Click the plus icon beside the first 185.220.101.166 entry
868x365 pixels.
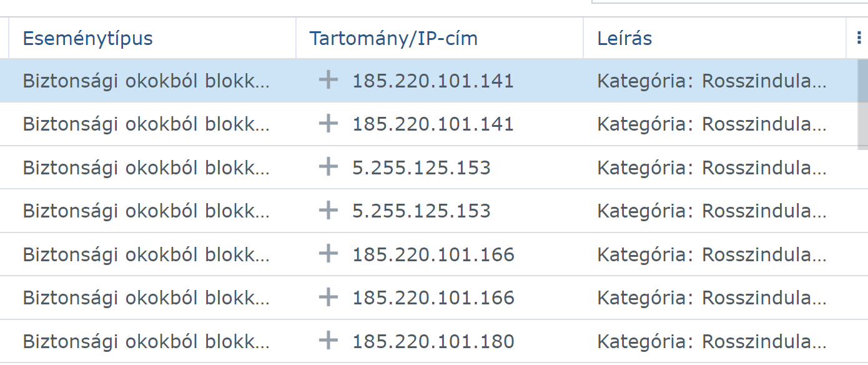click(x=328, y=254)
